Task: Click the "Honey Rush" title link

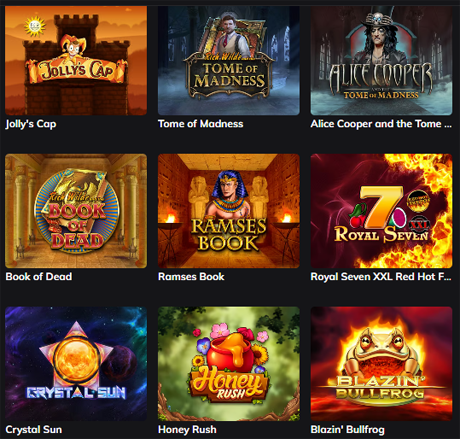Action: [x=187, y=429]
